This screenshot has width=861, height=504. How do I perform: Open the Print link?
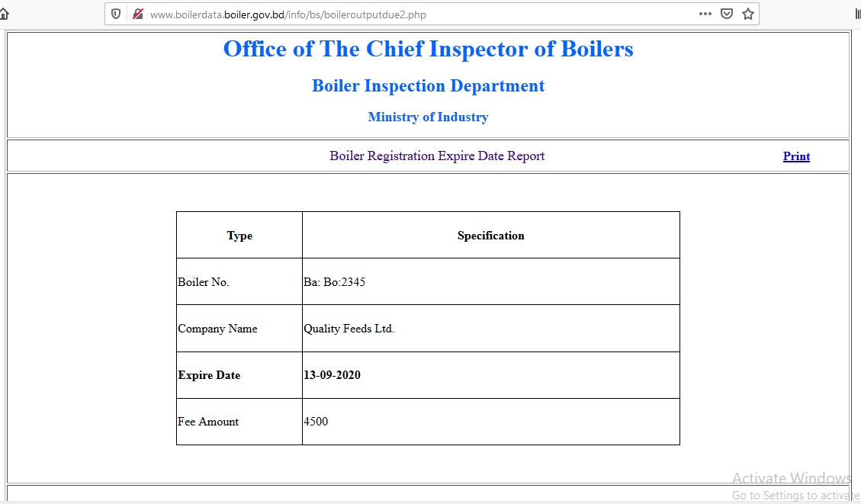[x=796, y=156]
